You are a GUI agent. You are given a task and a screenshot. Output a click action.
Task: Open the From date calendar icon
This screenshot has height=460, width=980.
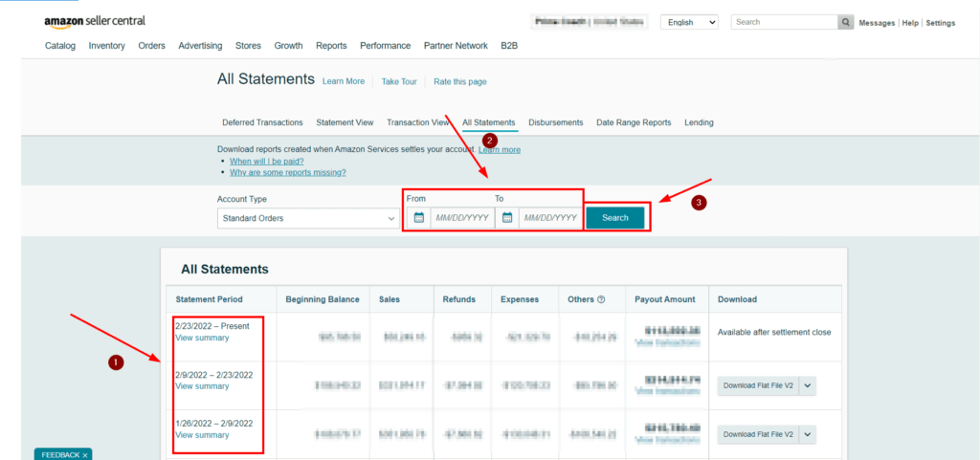point(419,218)
